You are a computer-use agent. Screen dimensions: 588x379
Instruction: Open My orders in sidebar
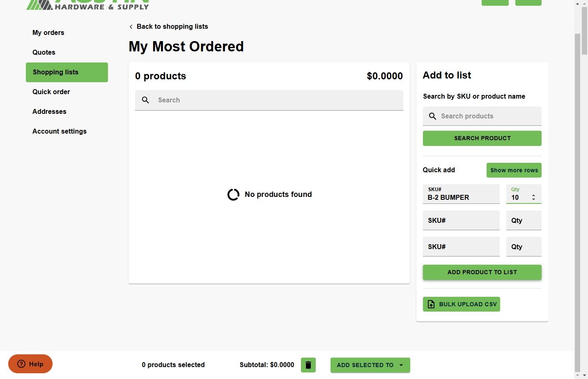point(48,32)
